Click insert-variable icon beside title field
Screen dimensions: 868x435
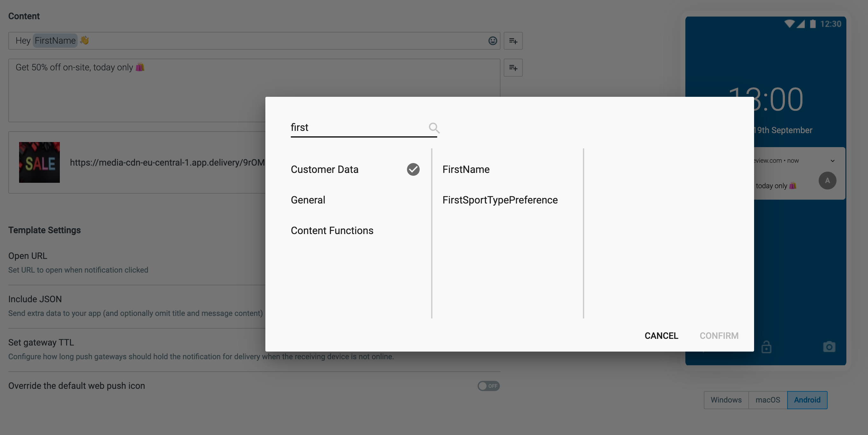click(513, 41)
